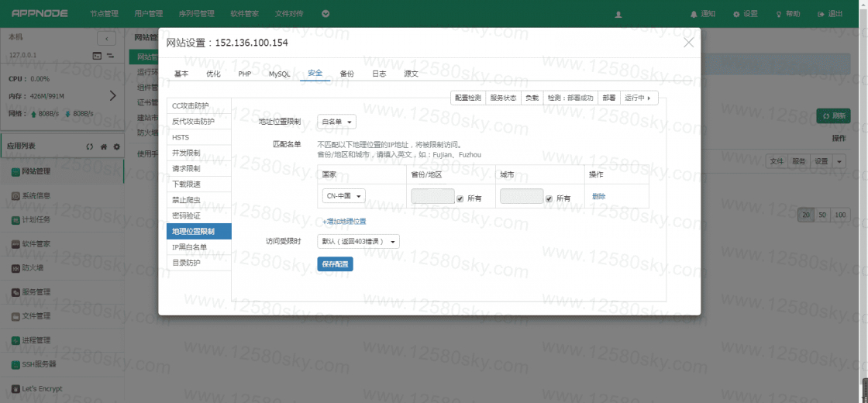Toggle the 所有 checkbox for 城市
The height and width of the screenshot is (403, 868).
click(x=549, y=198)
